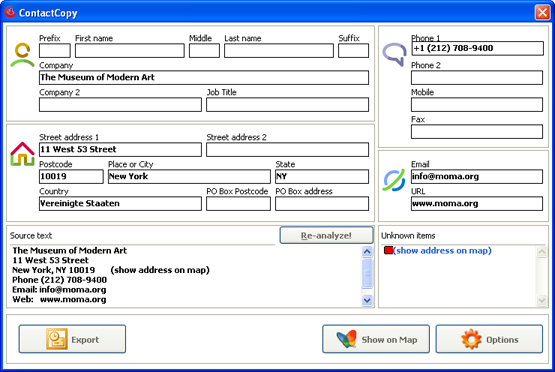The height and width of the screenshot is (372, 555).
Task: Click into the PO Box address field
Action: 322,204
